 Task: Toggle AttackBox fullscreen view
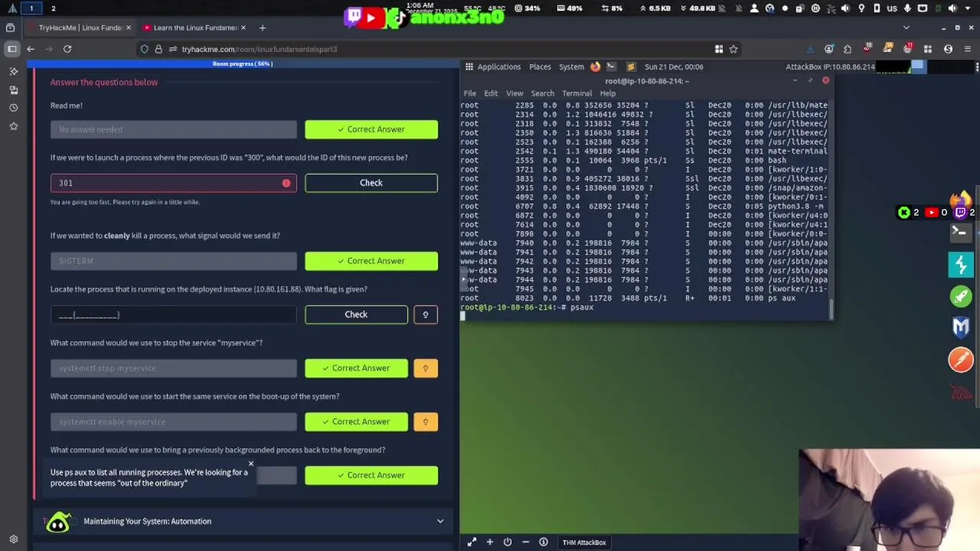pyautogui.click(x=472, y=542)
